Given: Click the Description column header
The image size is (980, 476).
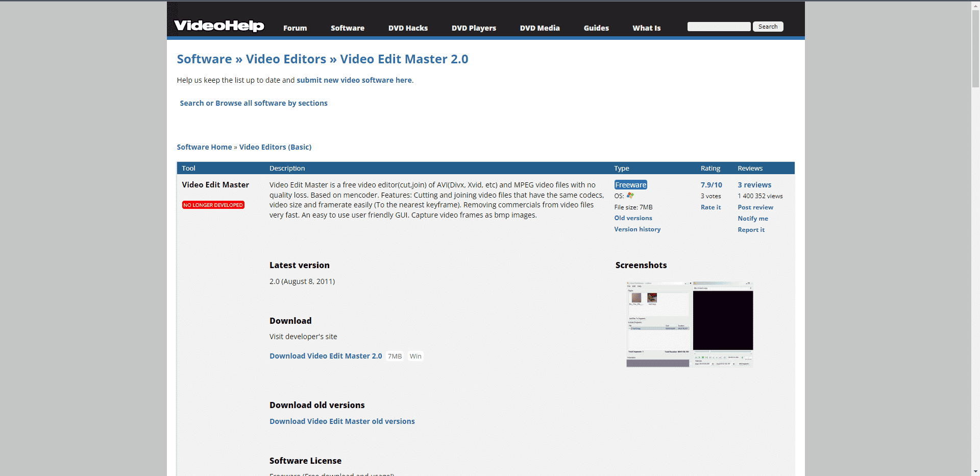Looking at the screenshot, I should (x=287, y=168).
